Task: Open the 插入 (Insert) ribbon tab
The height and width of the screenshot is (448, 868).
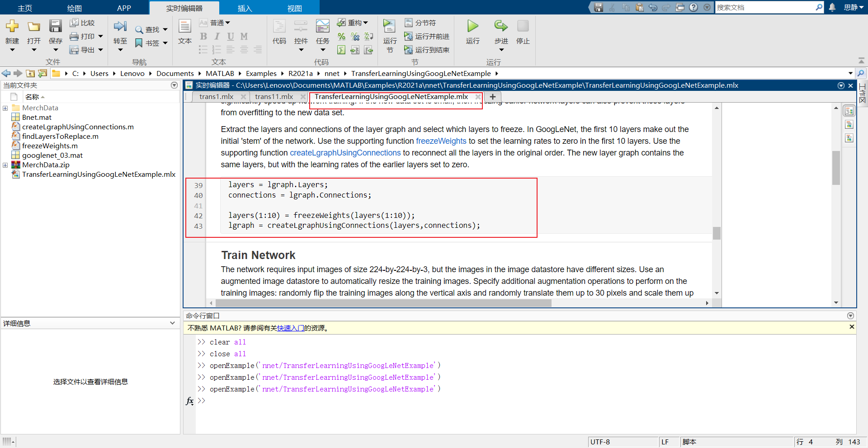Action: point(245,8)
